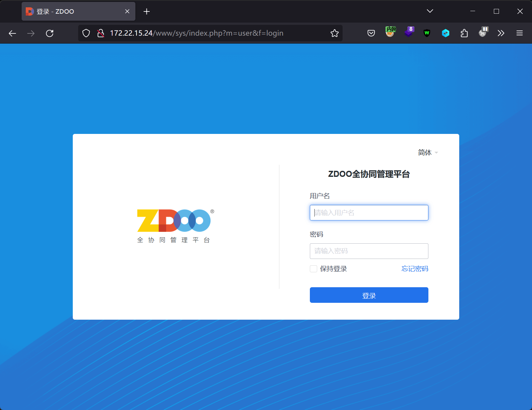Open the Firefox application menu

click(520, 33)
